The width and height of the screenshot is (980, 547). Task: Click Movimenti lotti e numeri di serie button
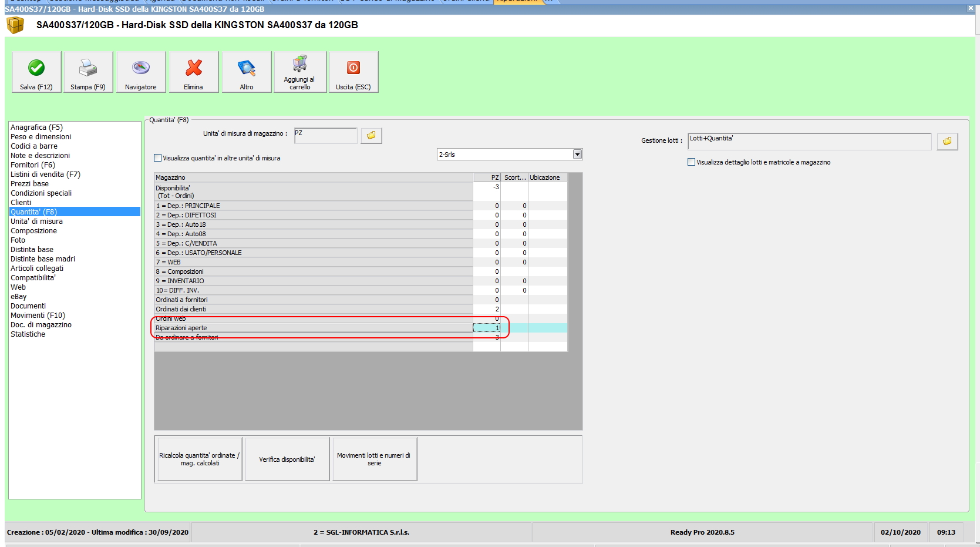tap(375, 459)
